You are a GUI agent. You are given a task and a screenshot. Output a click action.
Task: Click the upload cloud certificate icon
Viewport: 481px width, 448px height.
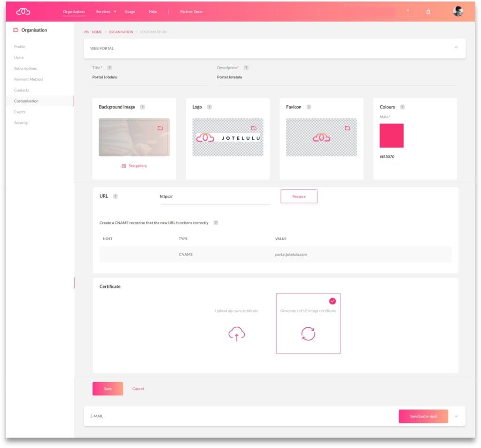[x=236, y=333]
